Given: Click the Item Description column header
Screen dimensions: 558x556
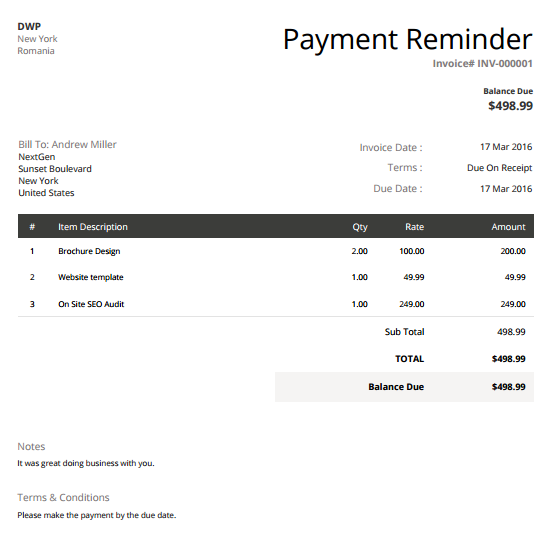Looking at the screenshot, I should coord(93,227).
